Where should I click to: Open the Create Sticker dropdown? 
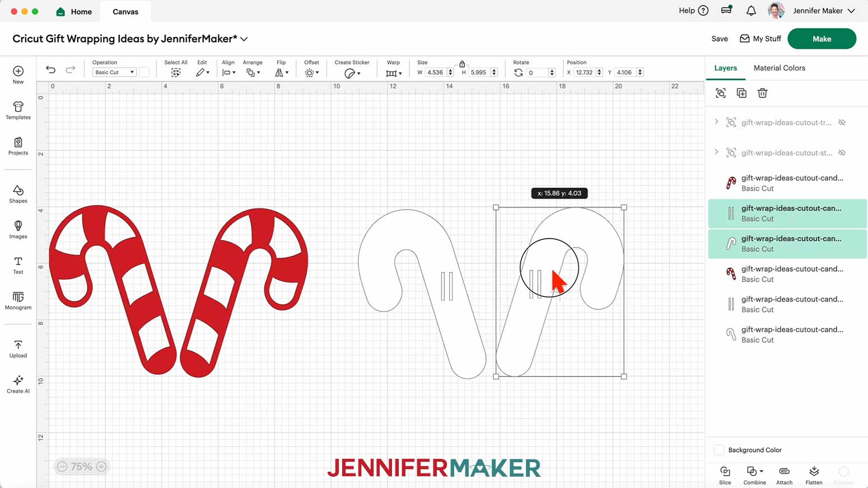coord(352,73)
